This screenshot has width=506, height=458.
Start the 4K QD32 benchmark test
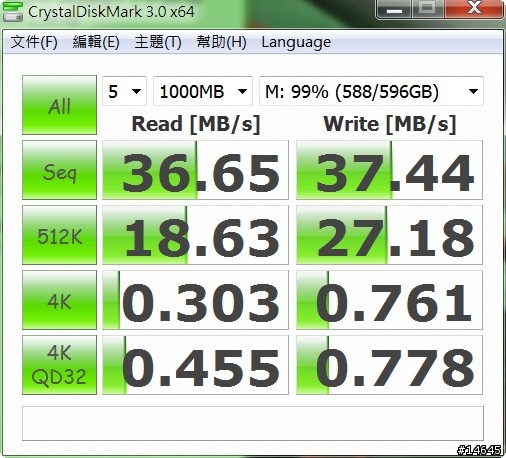pyautogui.click(x=59, y=365)
